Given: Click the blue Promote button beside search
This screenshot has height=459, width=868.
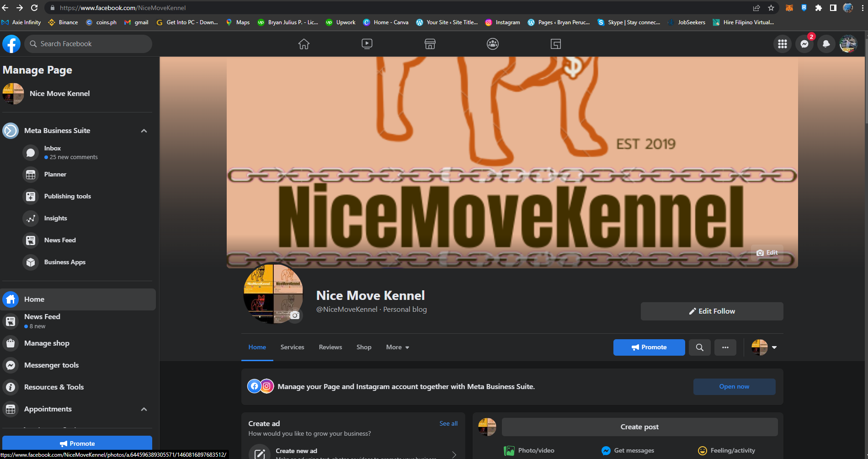Looking at the screenshot, I should point(649,347).
